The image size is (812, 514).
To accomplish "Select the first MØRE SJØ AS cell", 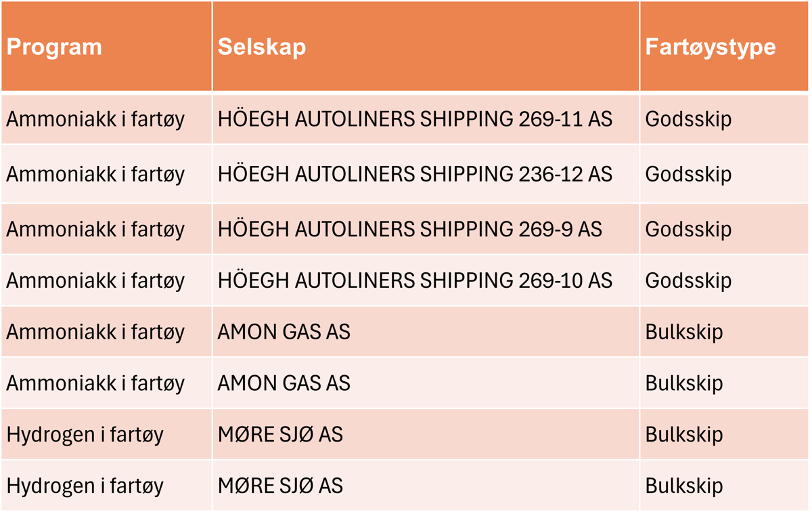I will 280,434.
